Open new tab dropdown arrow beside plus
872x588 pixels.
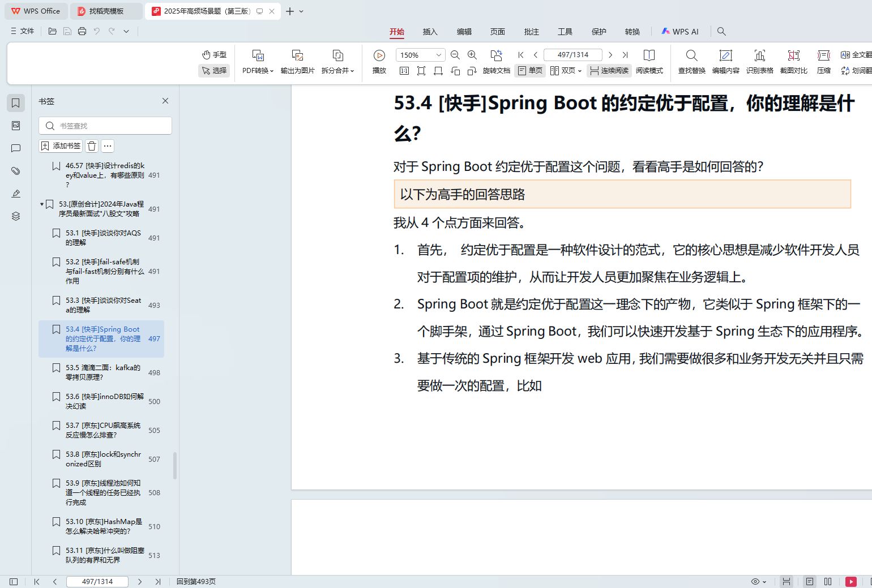click(301, 11)
